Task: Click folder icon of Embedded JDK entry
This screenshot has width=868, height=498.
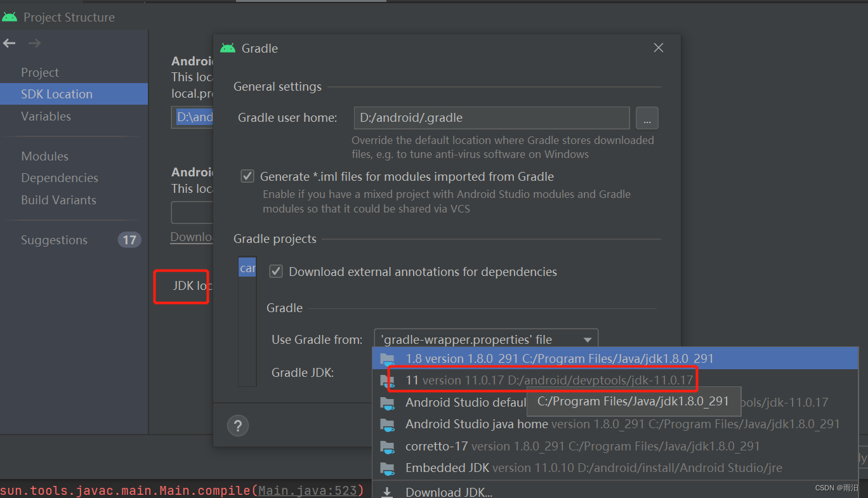Action: click(386, 468)
